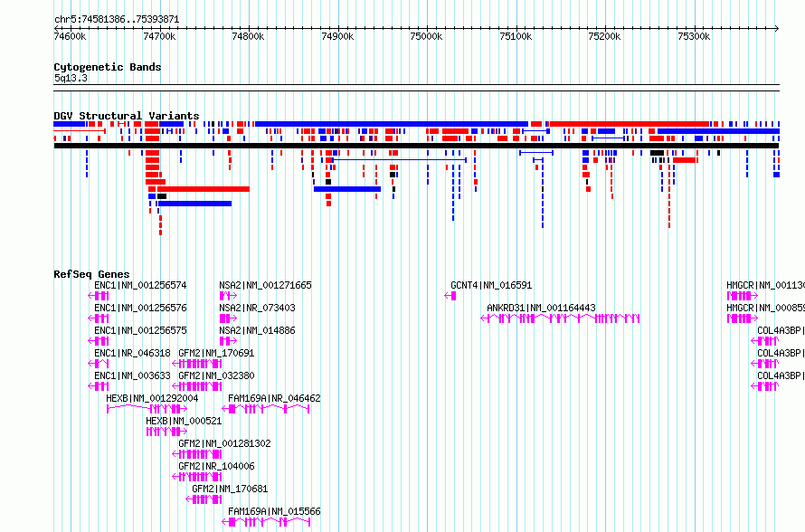The width and height of the screenshot is (805, 532).
Task: Click the HEXB NM_001292004 gene model glyph
Action: [x=147, y=409]
